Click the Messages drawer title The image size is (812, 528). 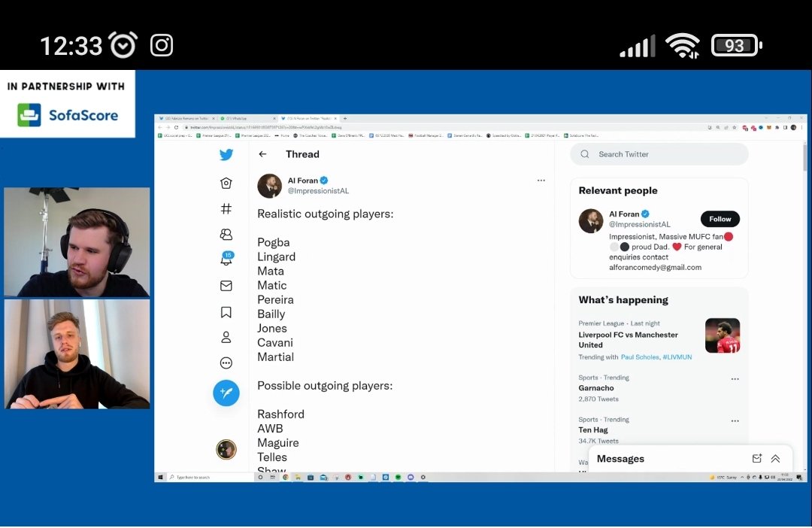pos(620,459)
